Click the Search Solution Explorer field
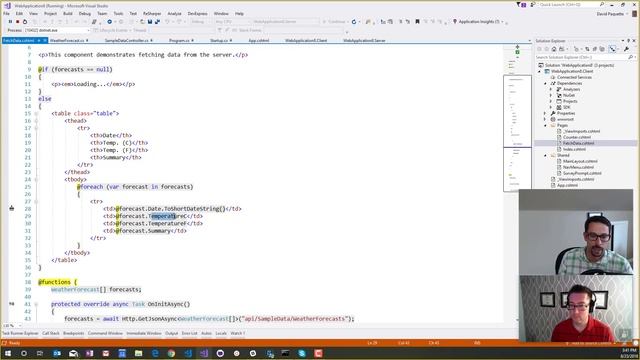Image resolution: width=640 pixels, height=360 pixels. (x=585, y=58)
